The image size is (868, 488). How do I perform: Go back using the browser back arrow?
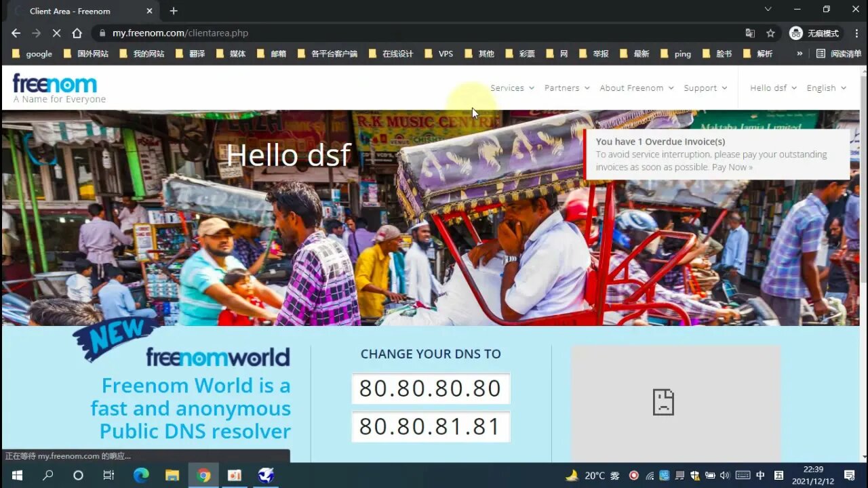click(x=16, y=33)
